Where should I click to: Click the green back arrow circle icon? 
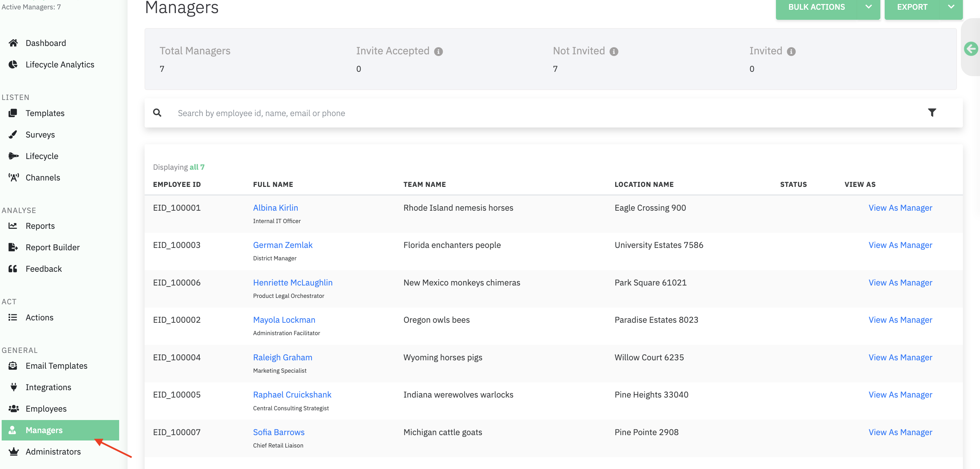tap(971, 49)
